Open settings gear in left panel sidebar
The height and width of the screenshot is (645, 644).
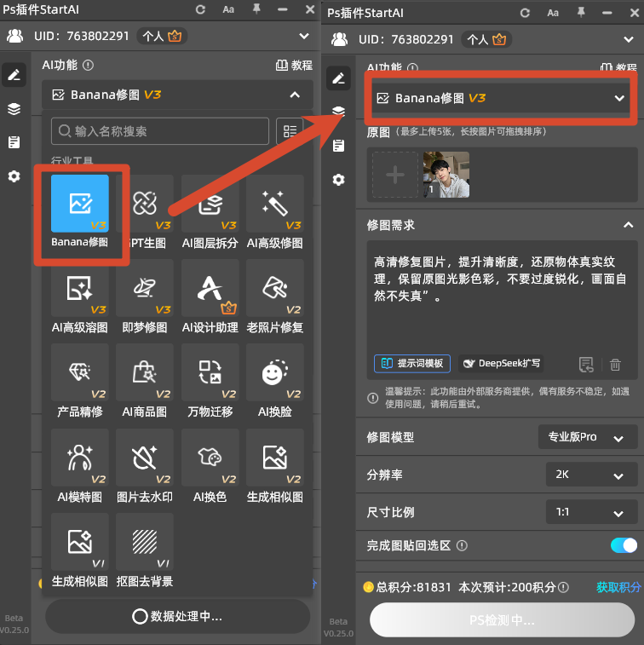pos(14,176)
